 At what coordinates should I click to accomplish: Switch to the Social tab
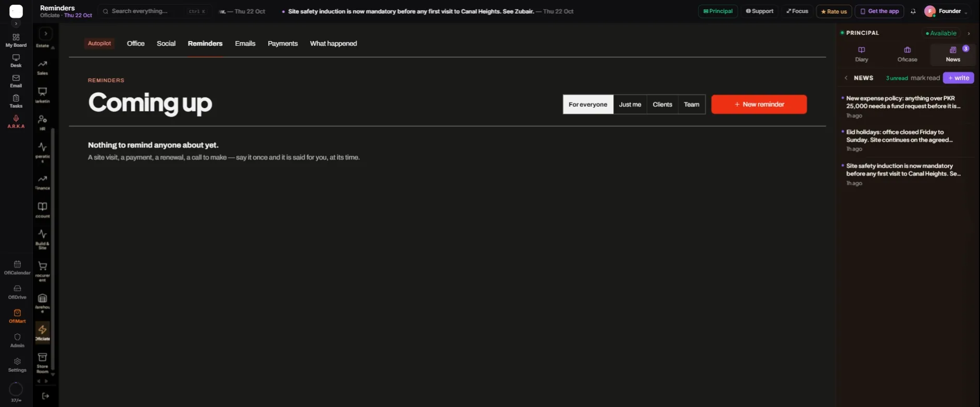(166, 44)
